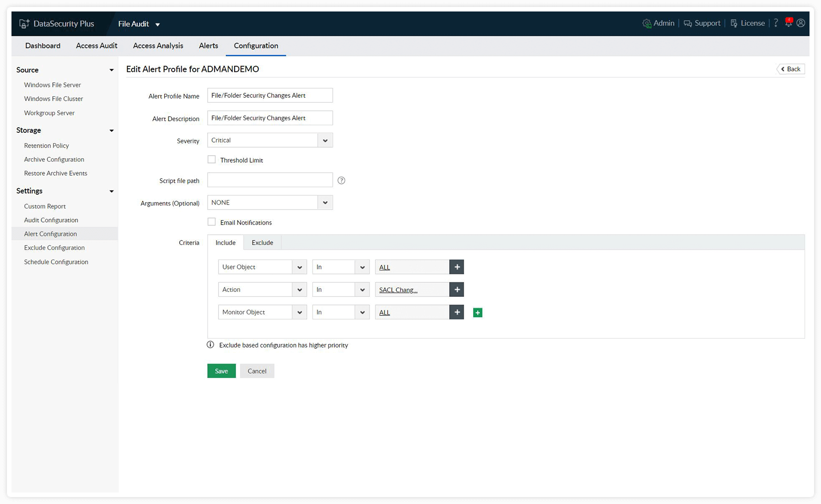The height and width of the screenshot is (504, 821).
Task: Open the Access Analysis tab
Action: pos(158,45)
